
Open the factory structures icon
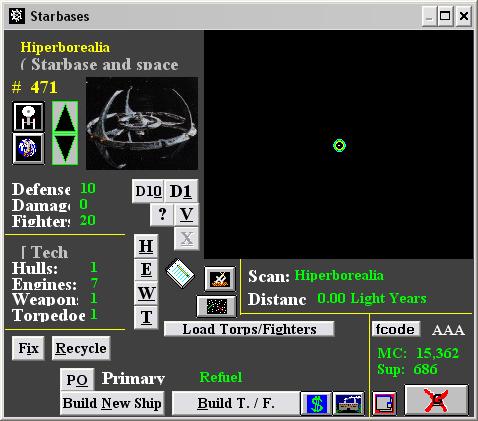coord(348,403)
